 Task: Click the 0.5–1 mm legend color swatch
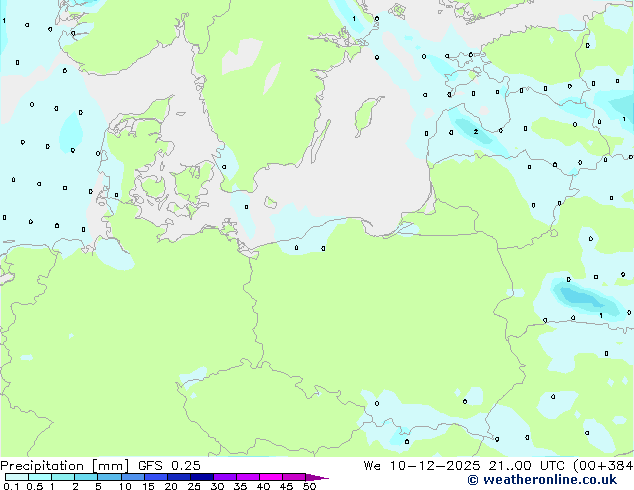40,477
